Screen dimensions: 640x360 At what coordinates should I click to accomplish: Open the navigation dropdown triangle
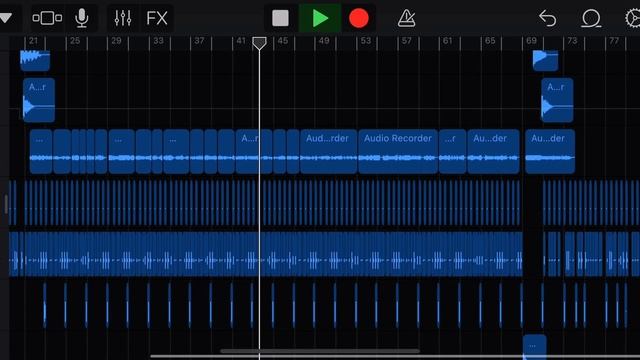tap(6, 18)
